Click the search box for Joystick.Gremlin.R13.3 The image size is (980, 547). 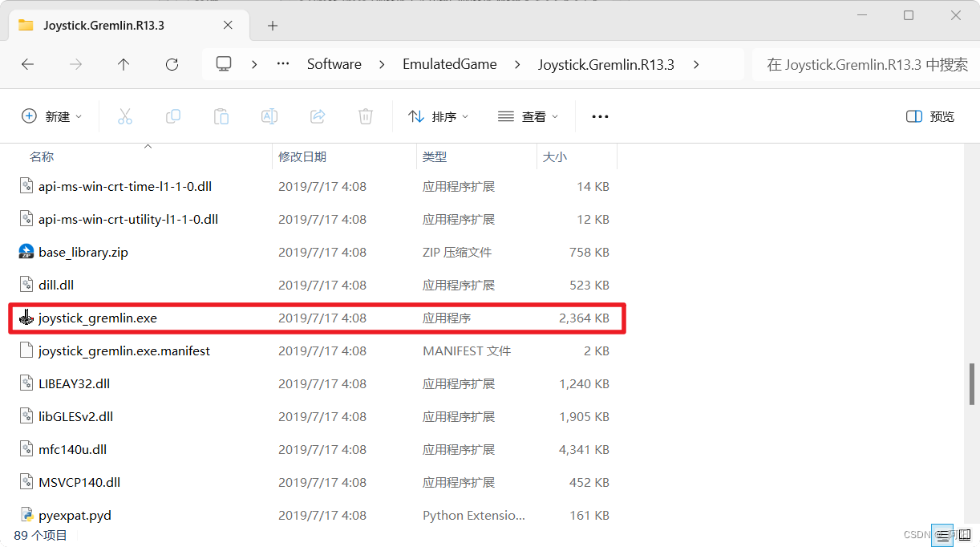coord(866,64)
